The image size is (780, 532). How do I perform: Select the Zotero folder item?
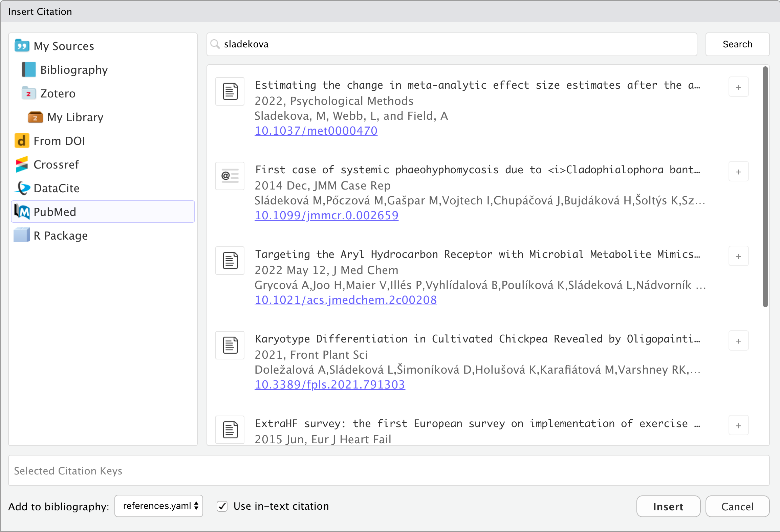pos(58,93)
